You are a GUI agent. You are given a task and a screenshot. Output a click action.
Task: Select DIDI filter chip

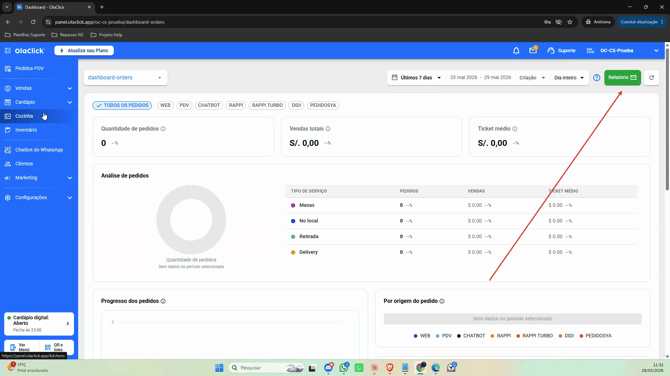(x=296, y=105)
